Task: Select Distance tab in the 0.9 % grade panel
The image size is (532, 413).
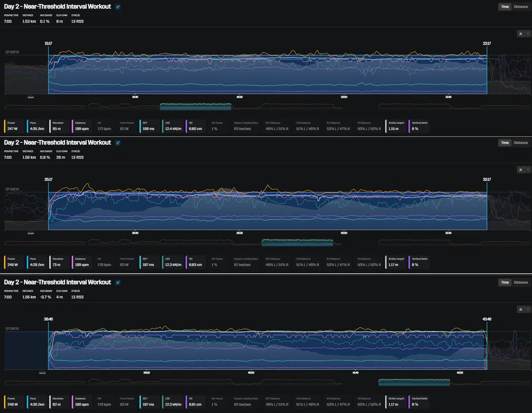Action: (x=520, y=143)
